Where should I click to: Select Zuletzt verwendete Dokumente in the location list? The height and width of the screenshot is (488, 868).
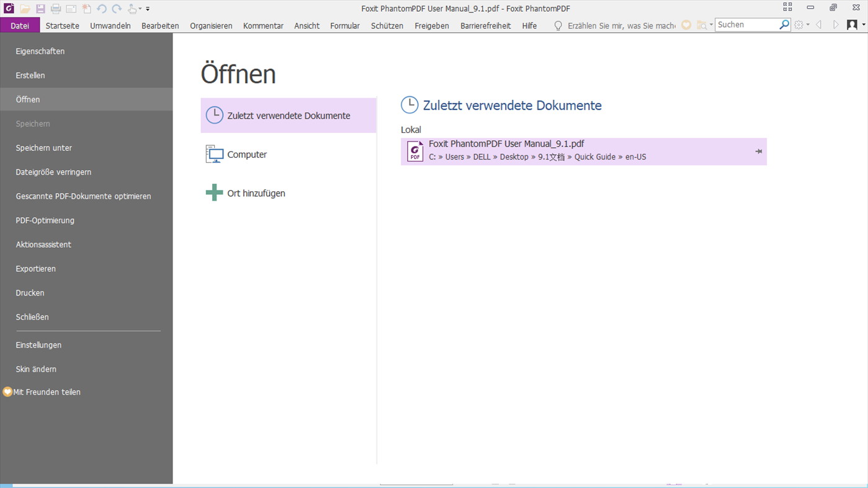click(x=289, y=115)
